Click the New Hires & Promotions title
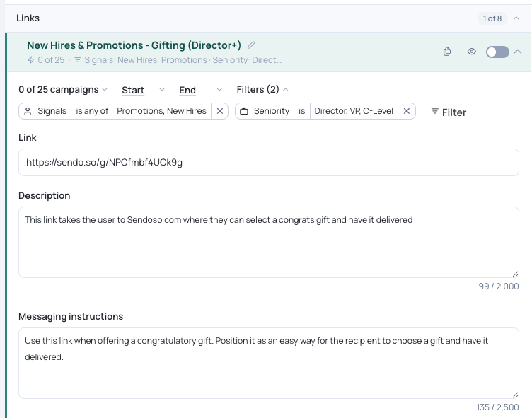The height and width of the screenshot is (418, 532). [x=134, y=45]
